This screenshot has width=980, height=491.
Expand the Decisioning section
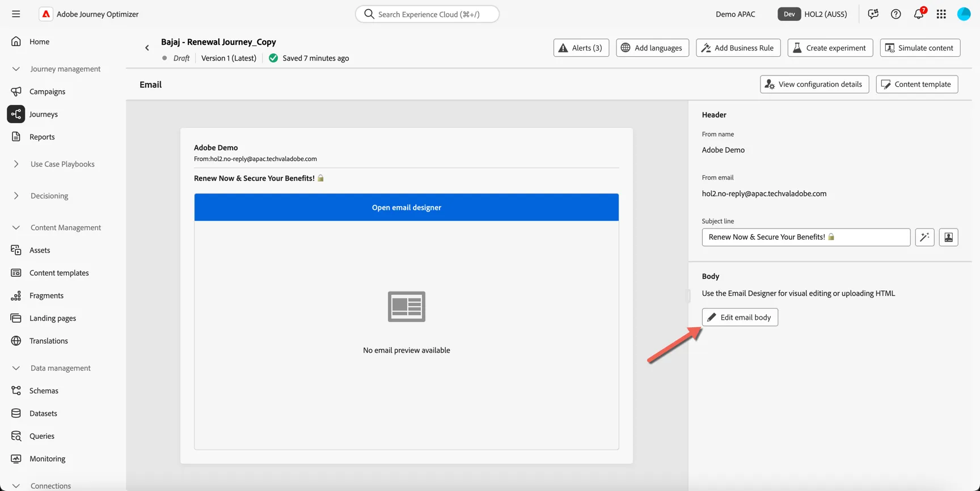tap(16, 196)
